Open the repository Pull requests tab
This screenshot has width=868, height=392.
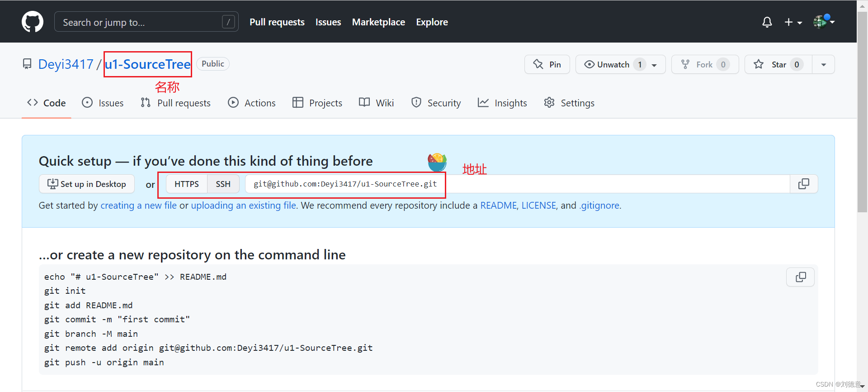tap(175, 103)
